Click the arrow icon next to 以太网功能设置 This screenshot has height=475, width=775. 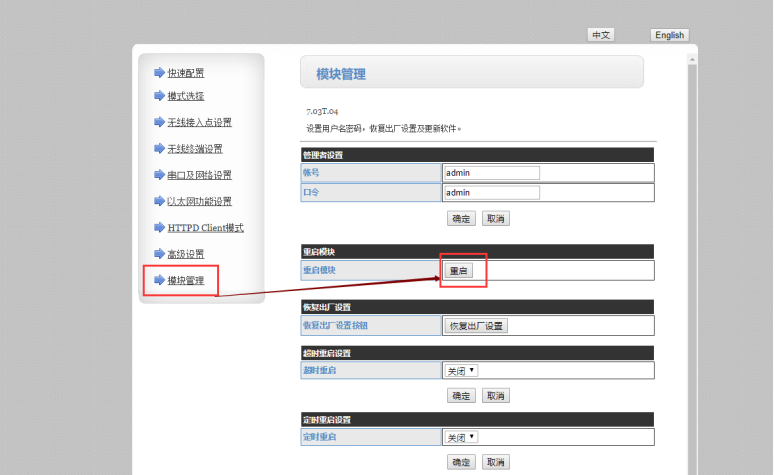pyautogui.click(x=159, y=201)
